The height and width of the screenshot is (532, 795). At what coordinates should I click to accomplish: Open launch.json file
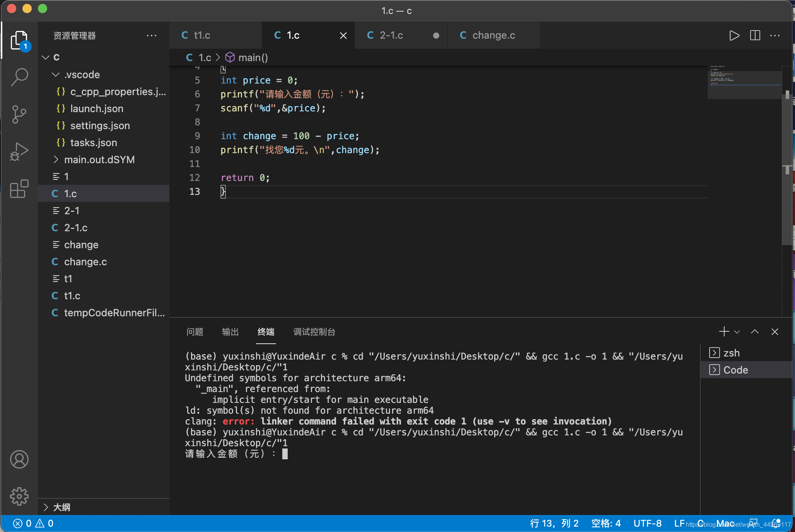pos(104,108)
